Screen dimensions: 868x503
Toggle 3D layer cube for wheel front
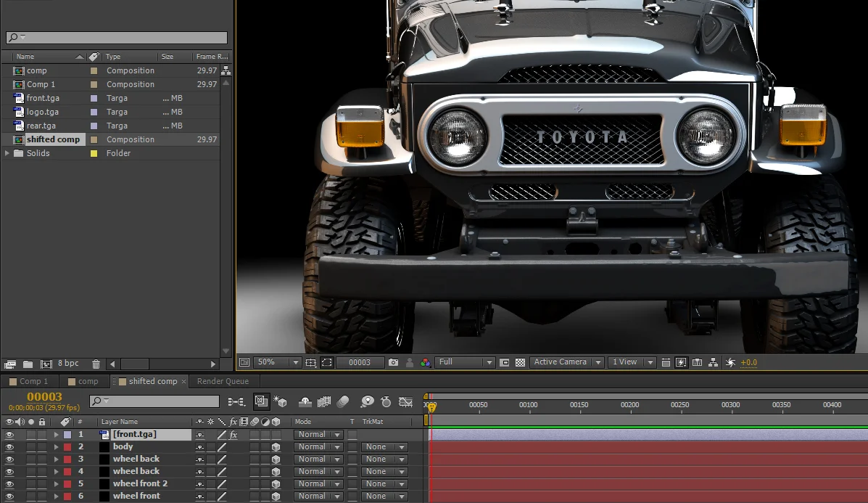(276, 496)
